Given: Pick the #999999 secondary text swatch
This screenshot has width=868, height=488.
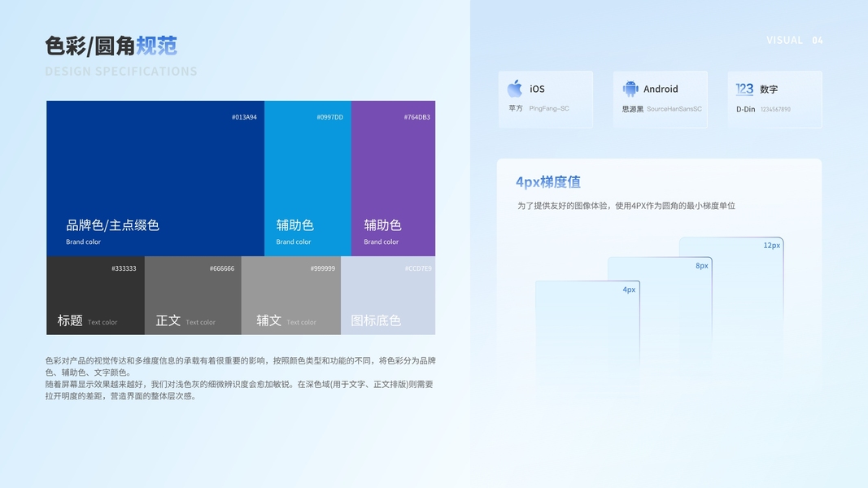Looking at the screenshot, I should 291,295.
